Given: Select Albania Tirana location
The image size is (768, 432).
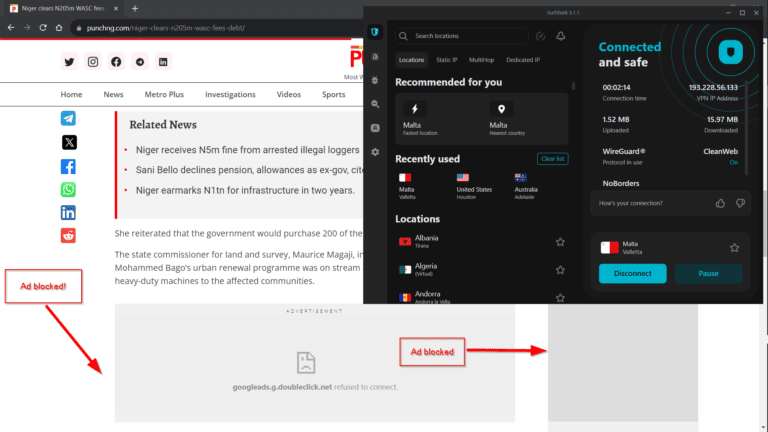Looking at the screenshot, I should [482, 241].
